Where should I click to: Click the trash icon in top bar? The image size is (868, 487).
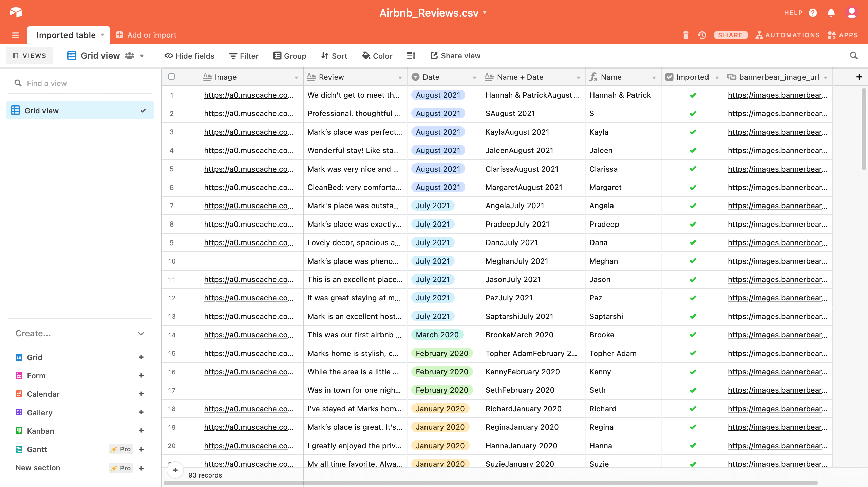(x=685, y=35)
